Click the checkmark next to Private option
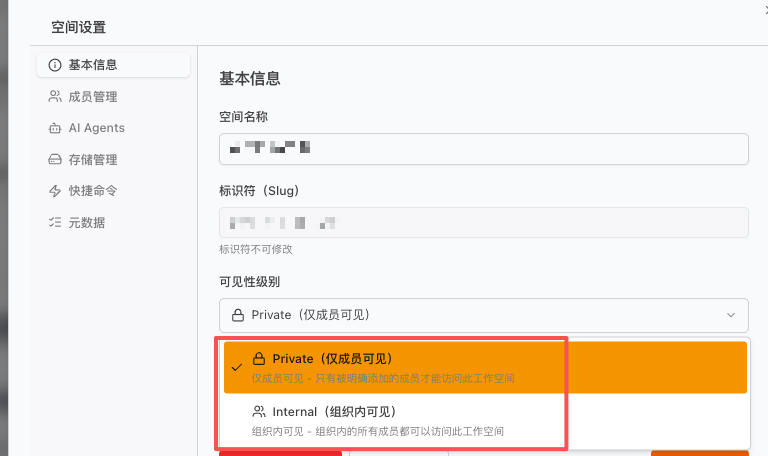 236,367
